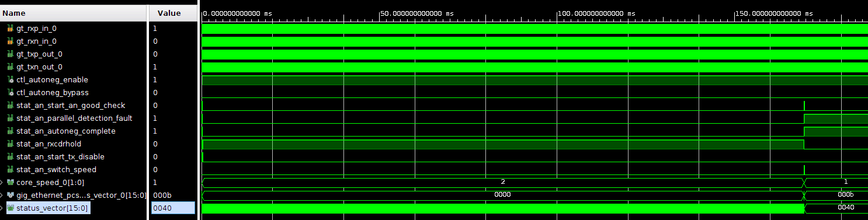868x220 pixels.
Task: Expand the core_speed_0[1:0] bus
Action: pyautogui.click(x=2, y=182)
